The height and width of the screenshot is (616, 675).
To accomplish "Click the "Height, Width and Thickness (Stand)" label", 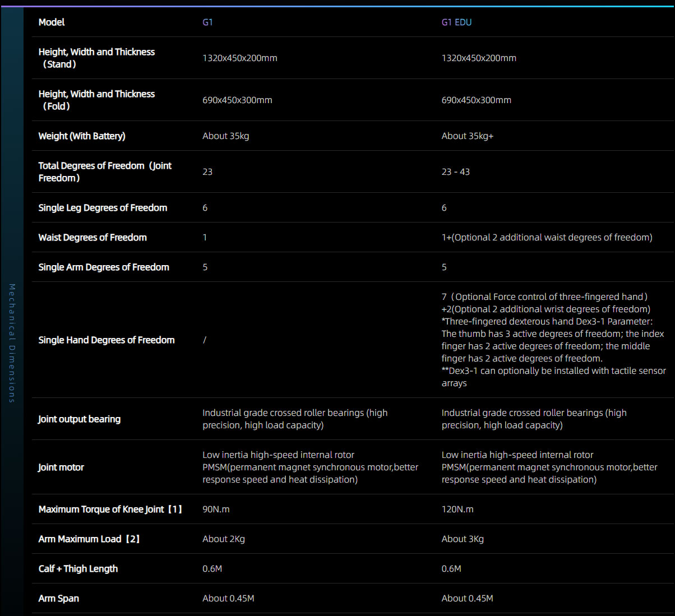I will click(x=96, y=58).
